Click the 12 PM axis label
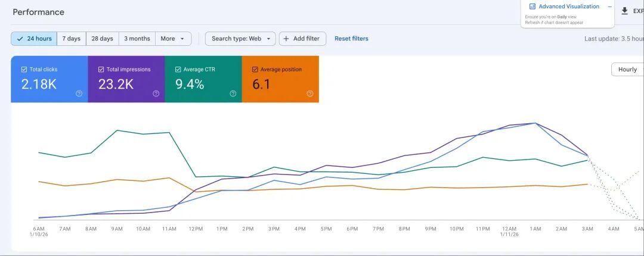Viewport: 644px width, 256px height. click(196, 229)
